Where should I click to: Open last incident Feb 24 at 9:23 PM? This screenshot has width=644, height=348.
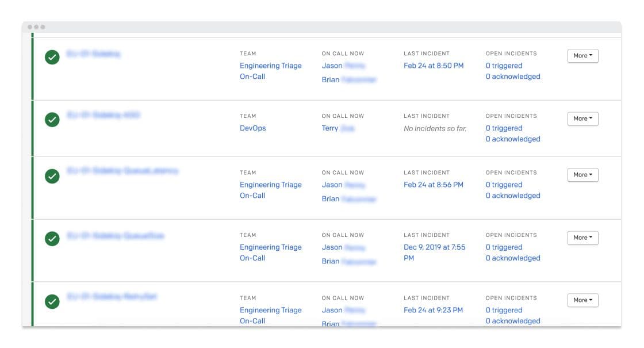coord(433,310)
